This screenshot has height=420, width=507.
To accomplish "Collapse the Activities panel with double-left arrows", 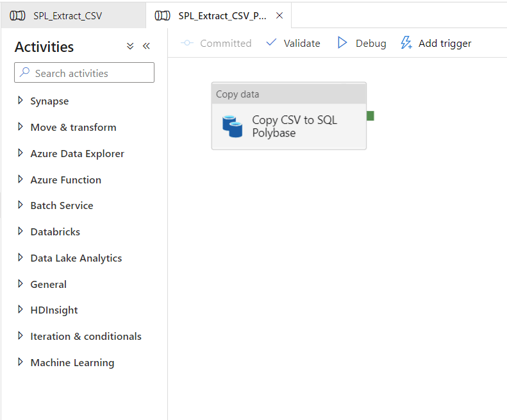I will pos(147,46).
